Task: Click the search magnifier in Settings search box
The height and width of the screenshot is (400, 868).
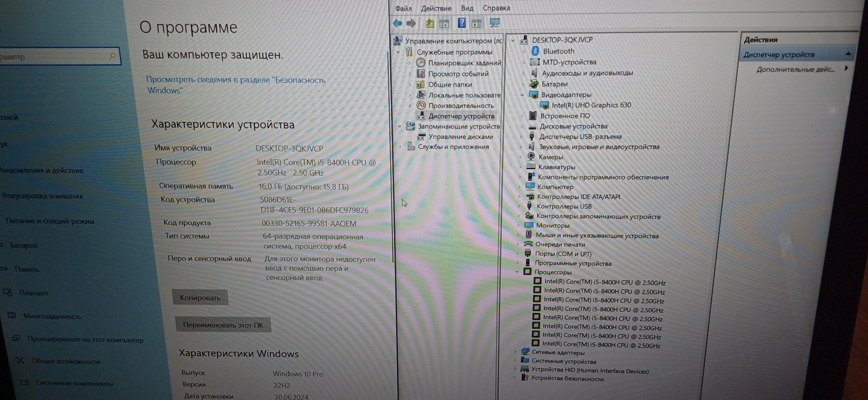Action: pos(112,56)
